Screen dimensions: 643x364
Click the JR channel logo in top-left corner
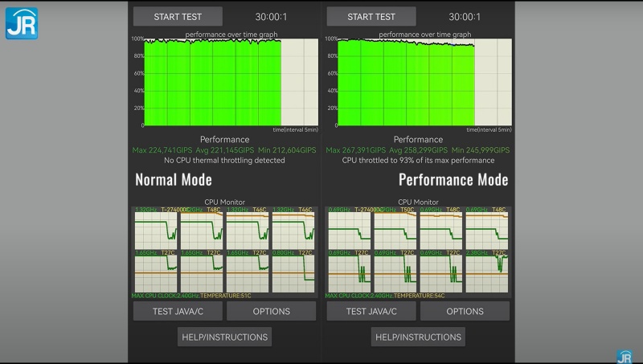click(x=22, y=22)
